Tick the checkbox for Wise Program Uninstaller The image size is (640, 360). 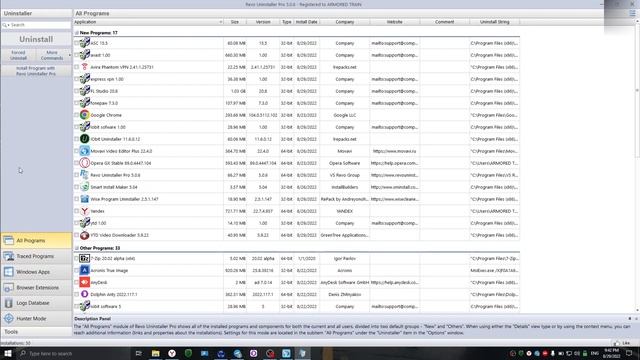(76, 199)
